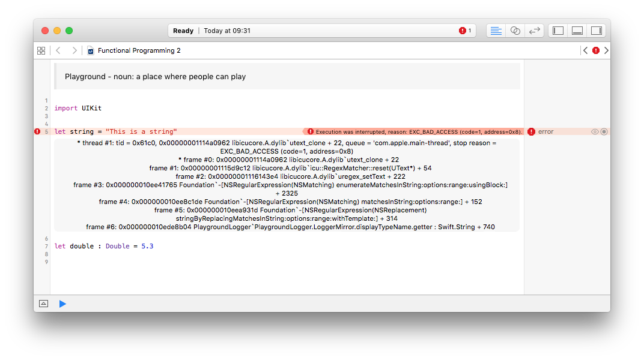Go back in editor history

pos(58,50)
